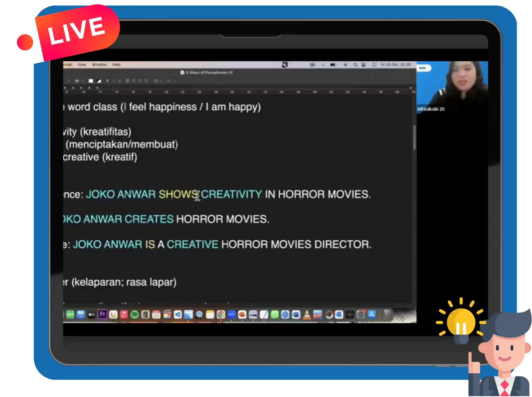Launch Adobe Premiere Pro from the Dock
Screen dimensions: 532x397
[102, 314]
